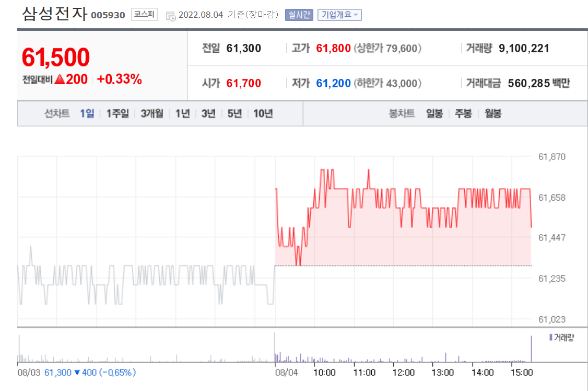Click the 08/03 61,300 ▼400 (-0.65%) summary

pos(76,373)
